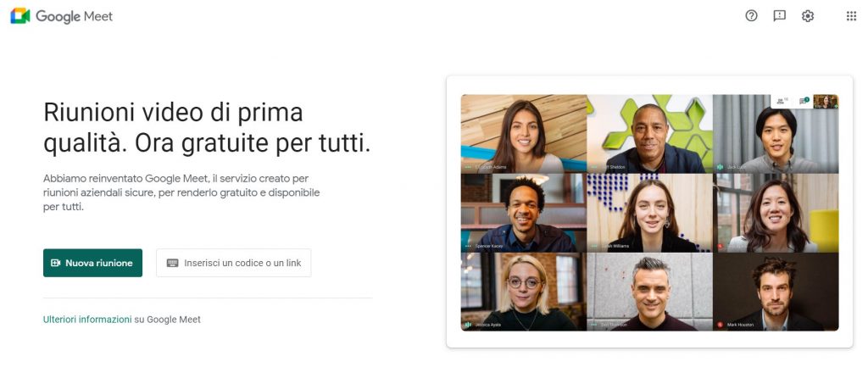Click the audio indicator next to Jessica Ayala
The image size is (868, 373).
tap(468, 325)
